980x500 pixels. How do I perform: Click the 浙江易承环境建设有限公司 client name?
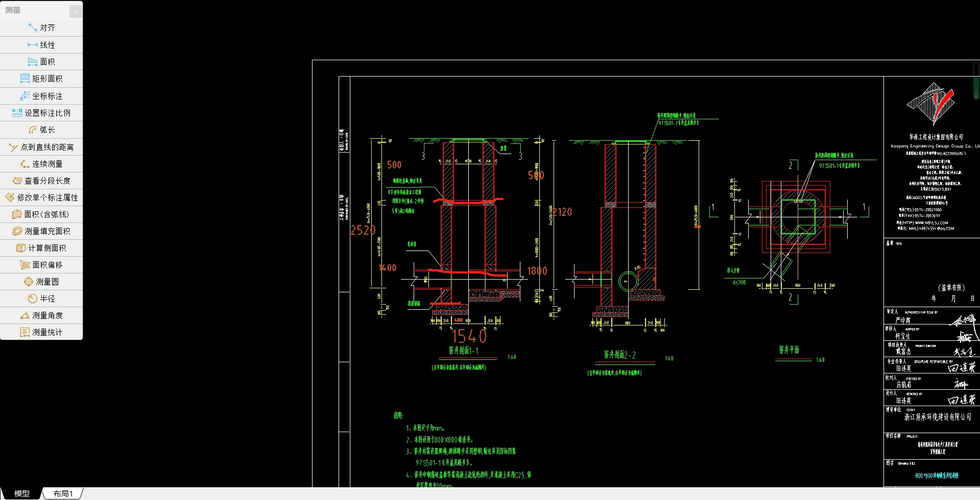[x=938, y=417]
